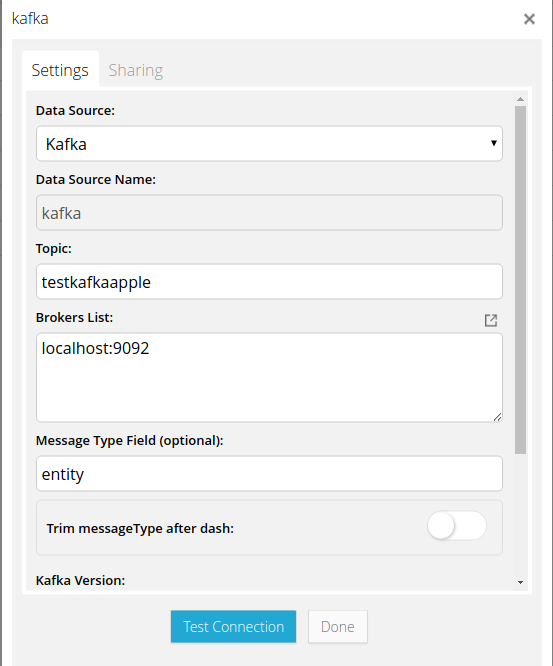Focus the Topic field containing testkafkaapple
The image size is (553, 666).
[269, 282]
